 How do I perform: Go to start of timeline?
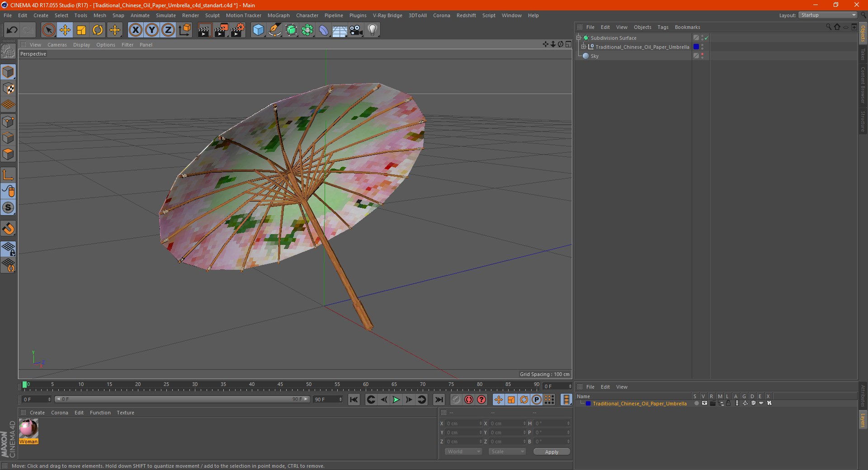coord(354,399)
